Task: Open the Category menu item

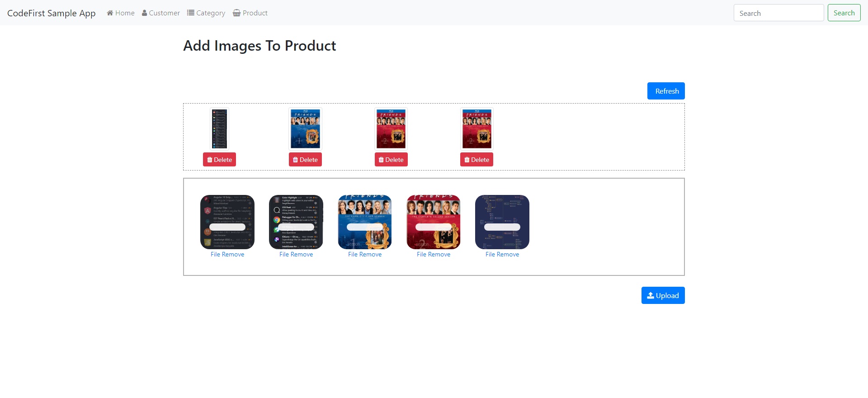Action: (x=206, y=13)
